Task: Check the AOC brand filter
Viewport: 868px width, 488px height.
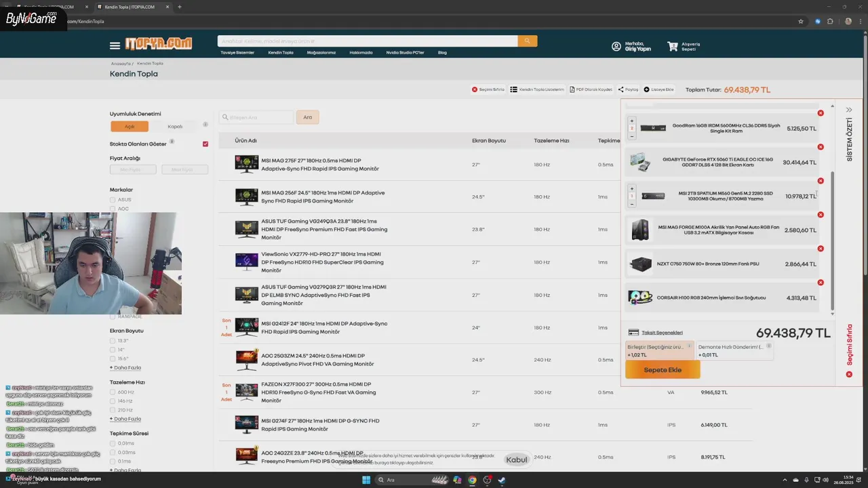Action: (x=113, y=209)
